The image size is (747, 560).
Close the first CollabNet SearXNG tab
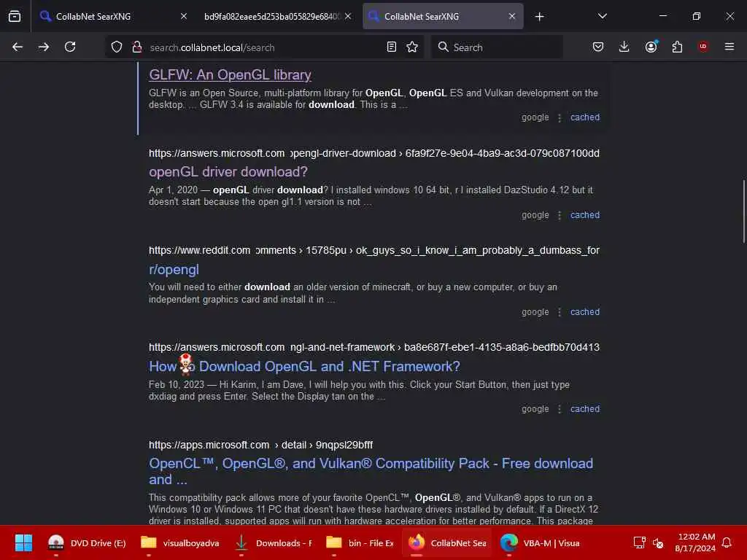[x=184, y=16]
